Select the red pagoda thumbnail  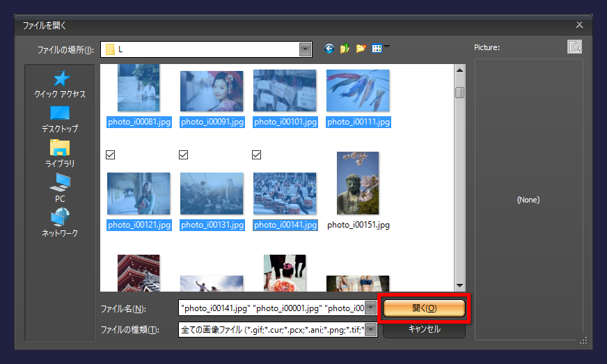139,273
